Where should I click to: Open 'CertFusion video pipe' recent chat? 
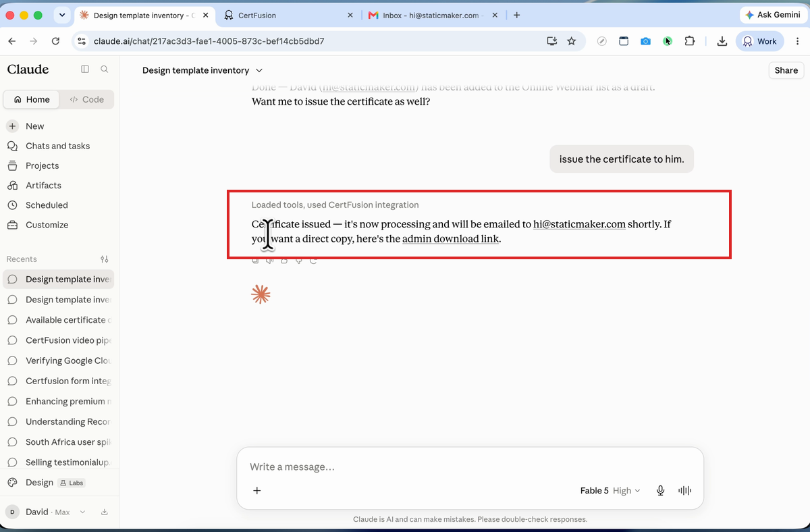click(59, 340)
